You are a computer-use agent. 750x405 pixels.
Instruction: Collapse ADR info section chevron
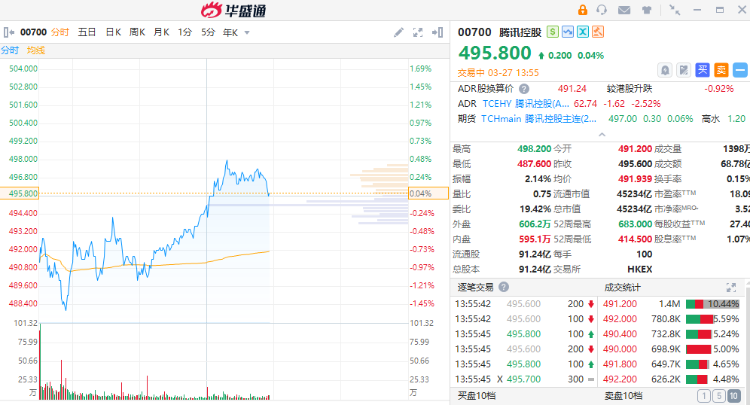pyautogui.click(x=602, y=134)
